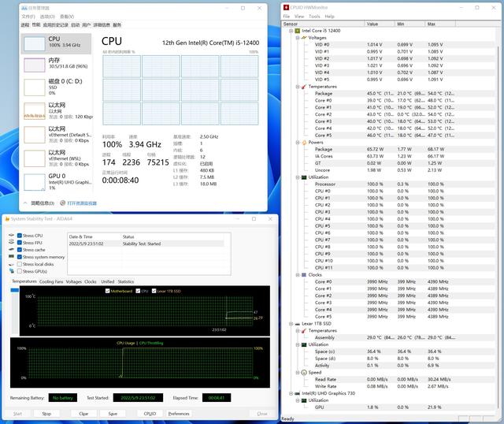
Task: Open the 打开资源监视器 link
Action: (x=82, y=203)
